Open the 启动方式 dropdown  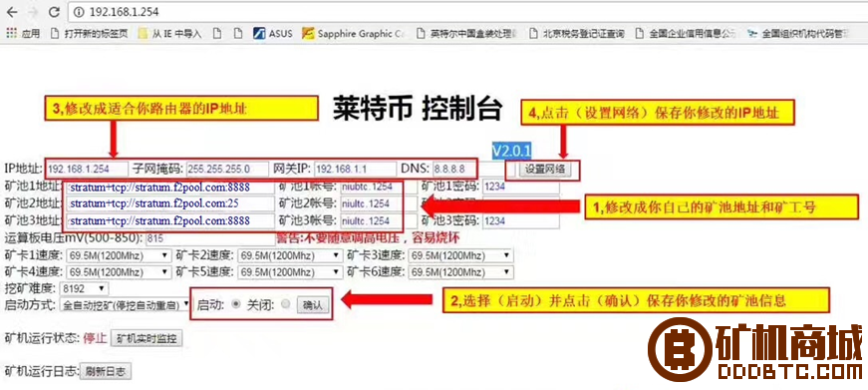(x=126, y=304)
